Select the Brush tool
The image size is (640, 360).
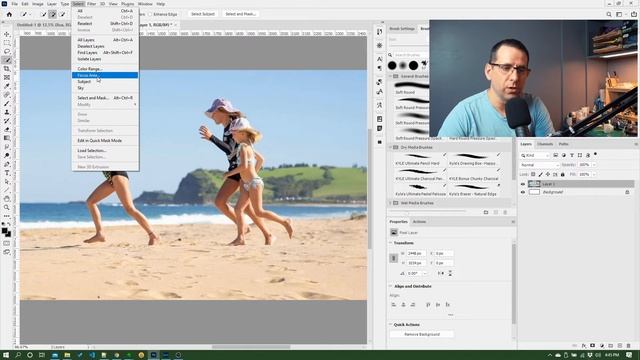tap(7, 103)
